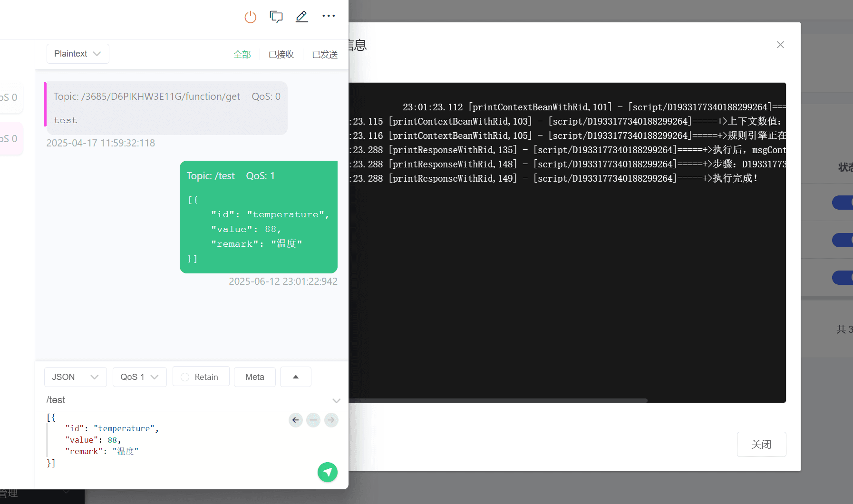Select the sent green /test message bubble

(x=259, y=217)
